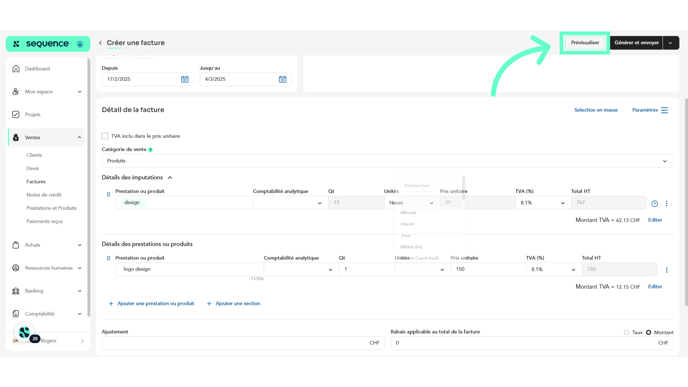688x387 pixels.
Task: Collapse the Détails des imputations section
Action: 170,178
